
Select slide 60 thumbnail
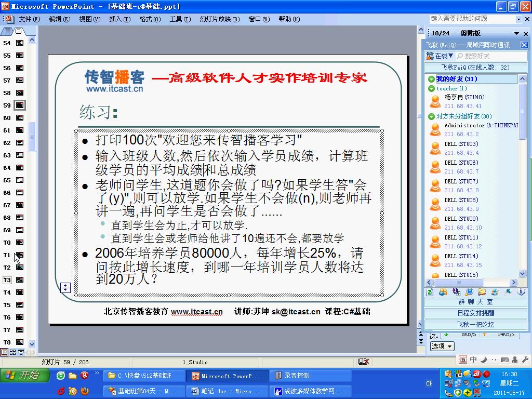coord(20,118)
